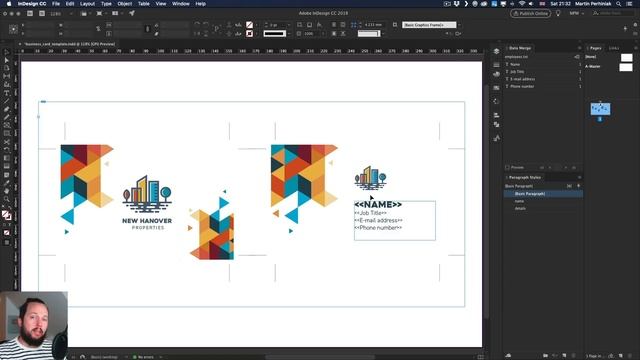
Task: Select the Type tool
Action: tap(7, 93)
